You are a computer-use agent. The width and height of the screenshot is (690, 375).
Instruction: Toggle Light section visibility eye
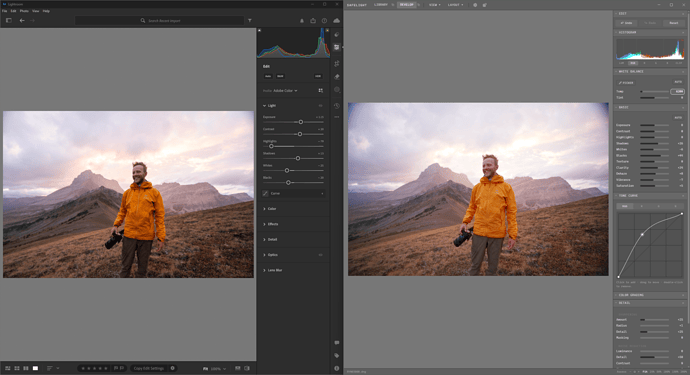(320, 106)
